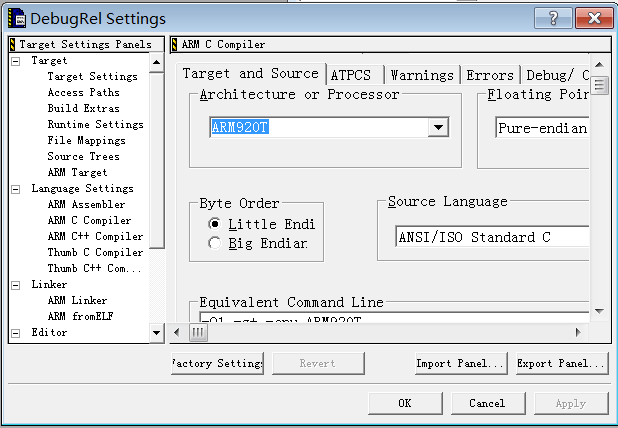This screenshot has height=428, width=618.
Task: Switch to the ATPCS tab
Action: point(354,74)
